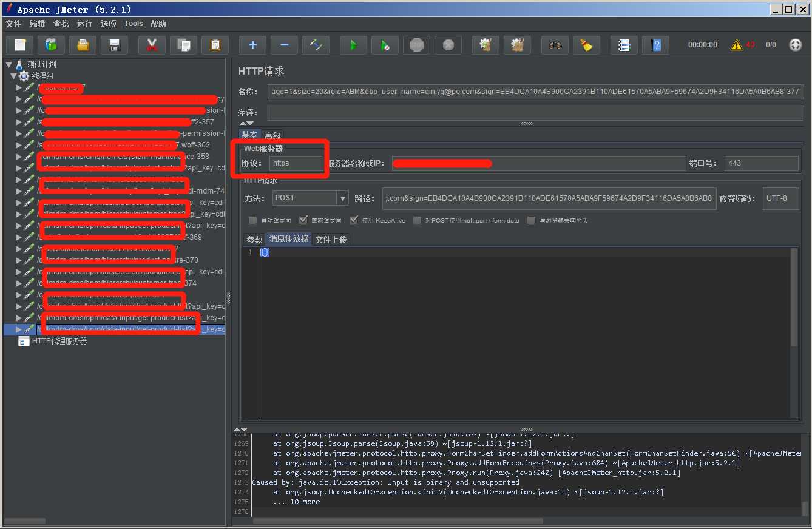Click the Stop test icon
This screenshot has height=529, width=812.
[x=416, y=45]
